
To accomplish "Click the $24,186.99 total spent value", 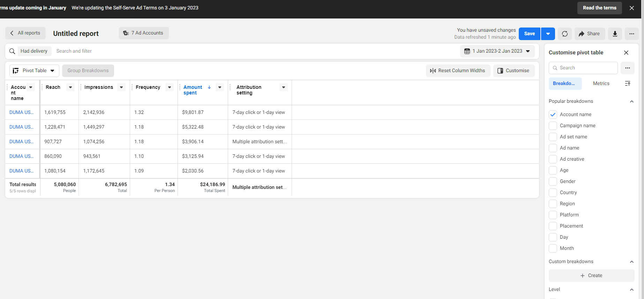I will [212, 184].
